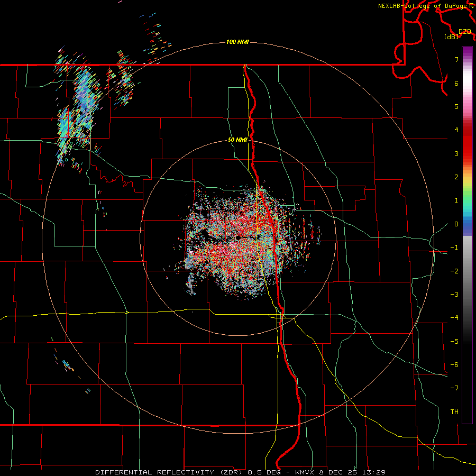Click the -7 dB tick label on the scale
The height and width of the screenshot is (476, 476).
coord(454,388)
